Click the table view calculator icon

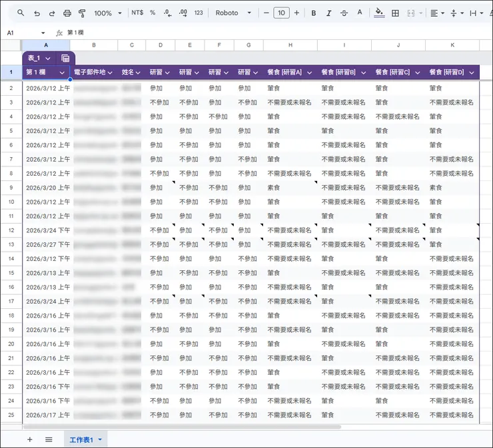pyautogui.click(x=65, y=59)
